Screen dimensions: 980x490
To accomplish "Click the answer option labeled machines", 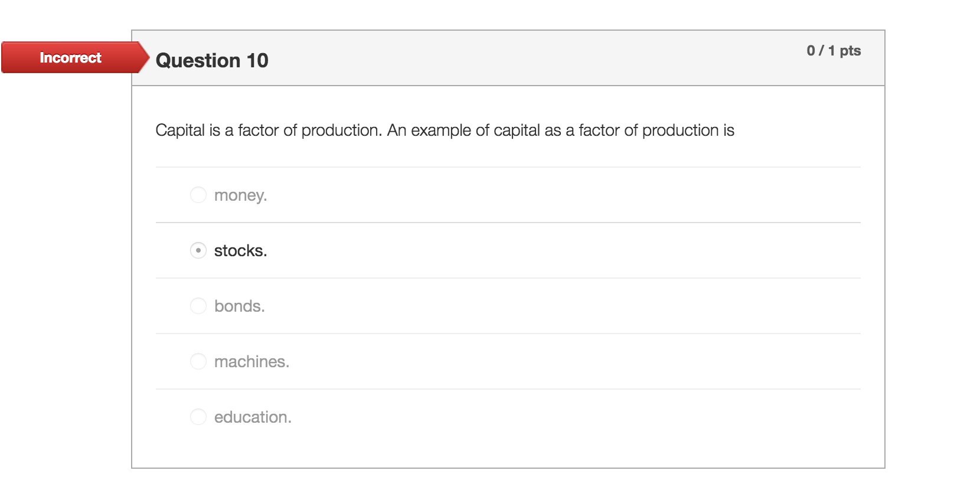I will [x=251, y=361].
